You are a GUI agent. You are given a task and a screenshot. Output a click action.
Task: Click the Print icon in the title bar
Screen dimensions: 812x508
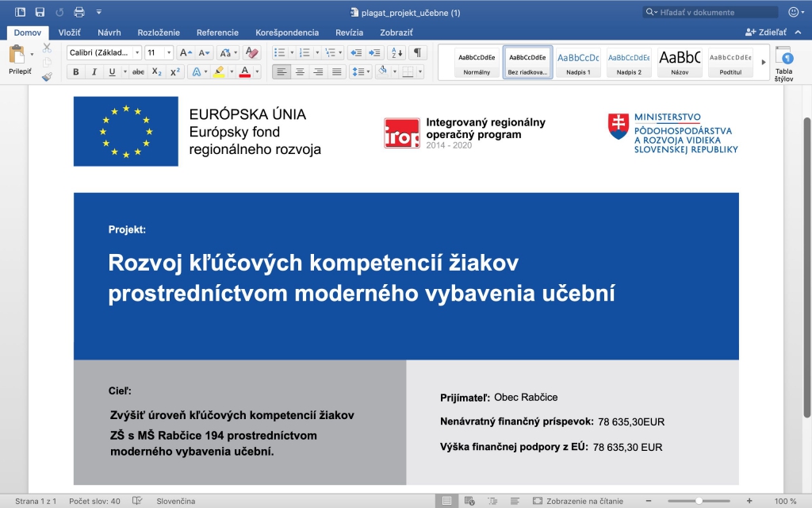pyautogui.click(x=79, y=12)
